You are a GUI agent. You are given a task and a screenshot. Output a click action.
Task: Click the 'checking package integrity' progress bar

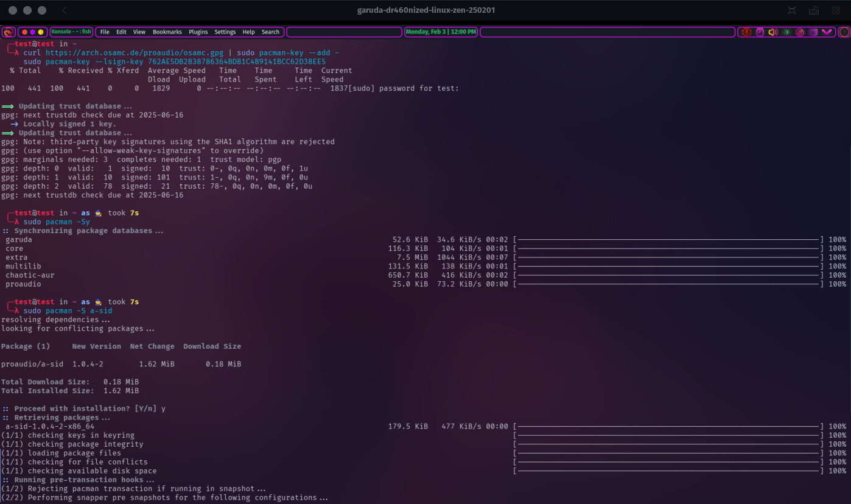pyautogui.click(x=668, y=444)
